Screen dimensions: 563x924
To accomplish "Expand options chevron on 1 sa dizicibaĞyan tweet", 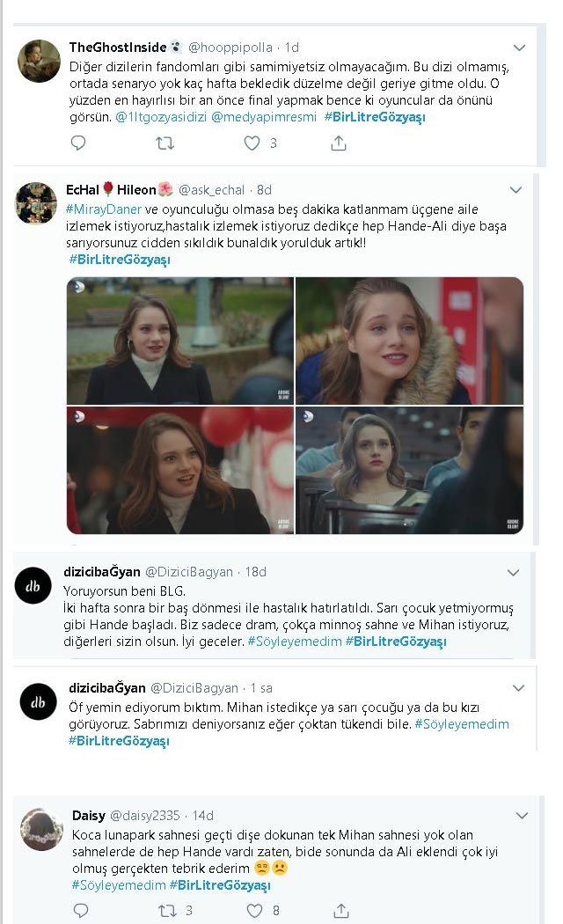I will coord(518,687).
